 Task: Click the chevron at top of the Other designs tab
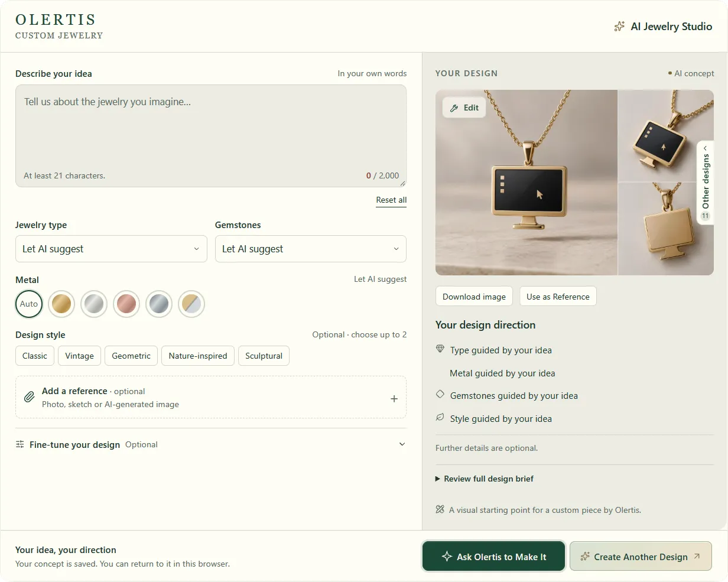[705, 148]
